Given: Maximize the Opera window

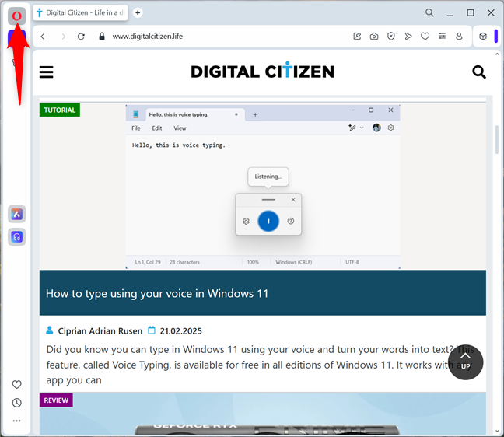Looking at the screenshot, I should pos(471,13).
